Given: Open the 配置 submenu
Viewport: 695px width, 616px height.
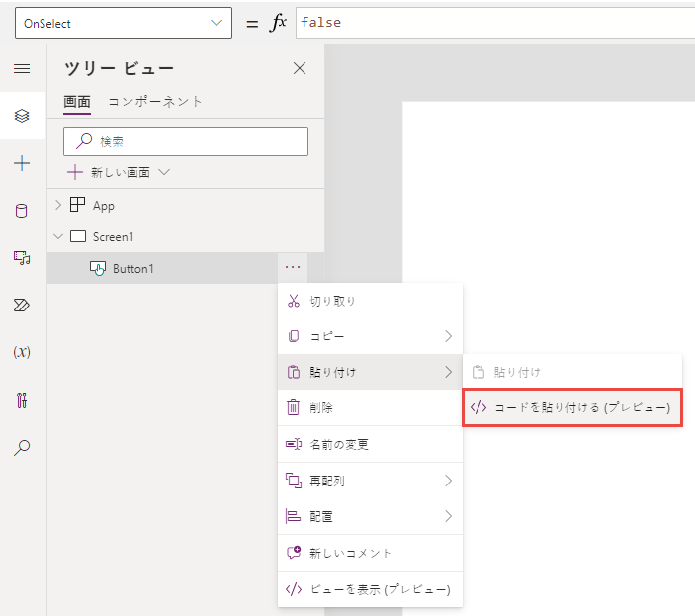Looking at the screenshot, I should [x=370, y=516].
